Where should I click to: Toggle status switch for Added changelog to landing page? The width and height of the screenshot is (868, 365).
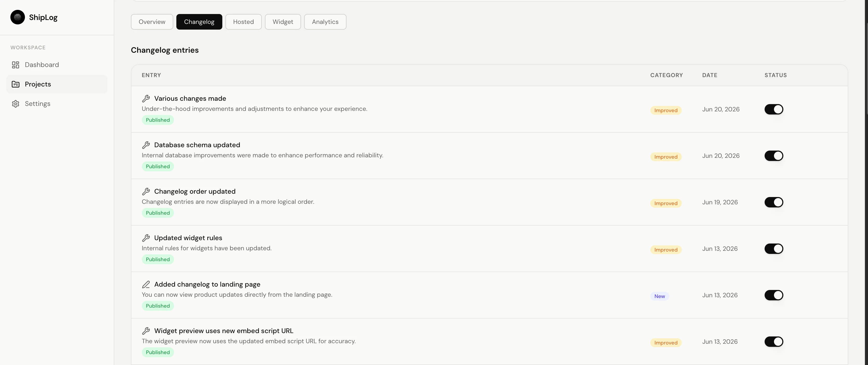point(774,295)
